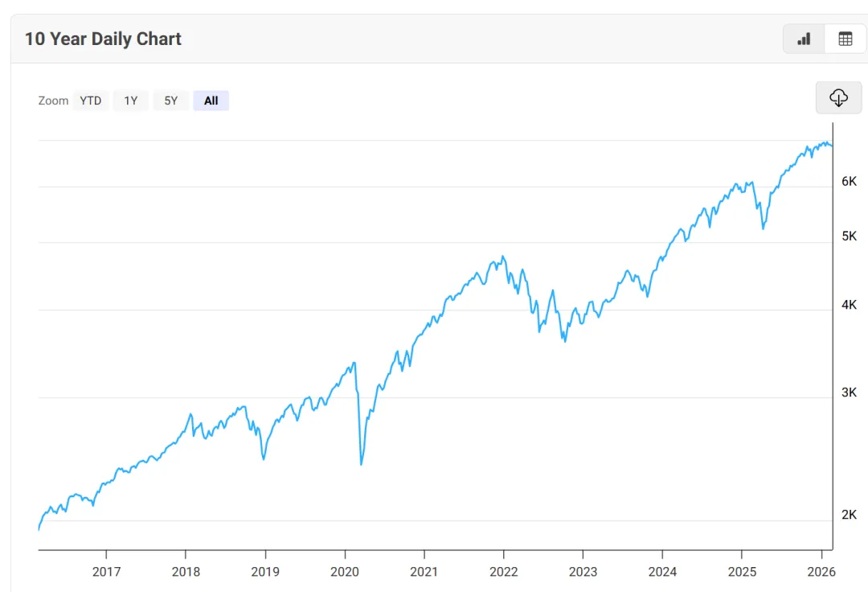Click the 4K y-axis label
This screenshot has height=592, width=868.
pyautogui.click(x=849, y=305)
